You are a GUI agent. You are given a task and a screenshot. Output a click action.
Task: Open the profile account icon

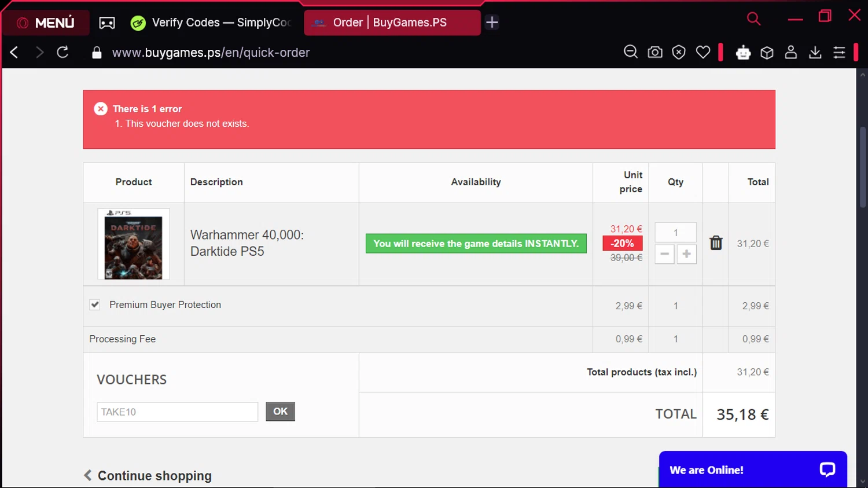coord(791,53)
